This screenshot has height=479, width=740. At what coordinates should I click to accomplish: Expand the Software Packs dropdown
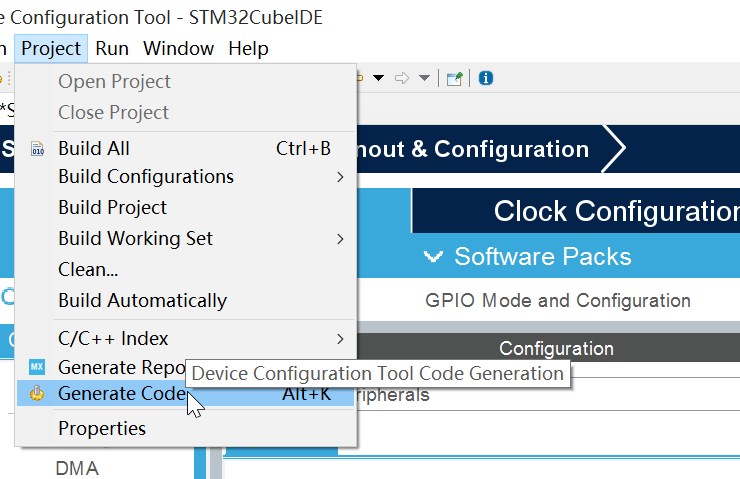coord(528,257)
